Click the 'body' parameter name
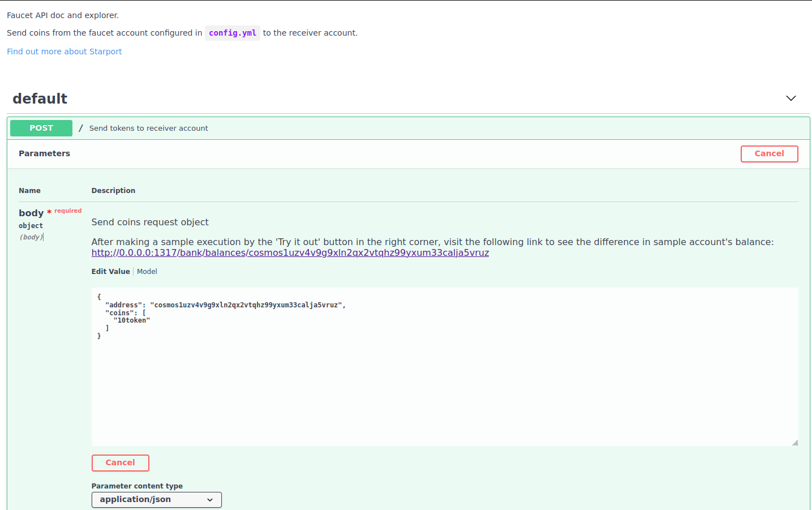Screen dimensions: 812x510 pyautogui.click(x=31, y=213)
